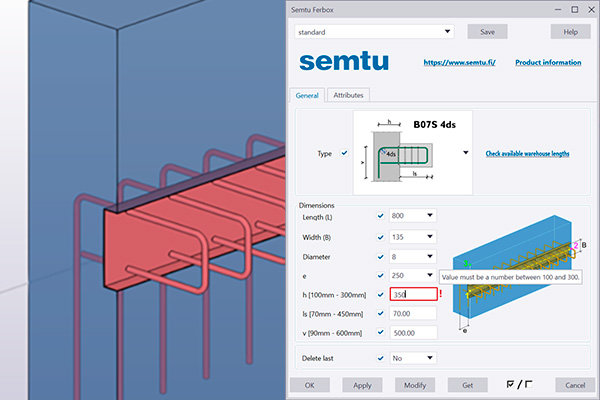Open the Diameter 8 dropdown
The image size is (600, 400).
point(413,256)
